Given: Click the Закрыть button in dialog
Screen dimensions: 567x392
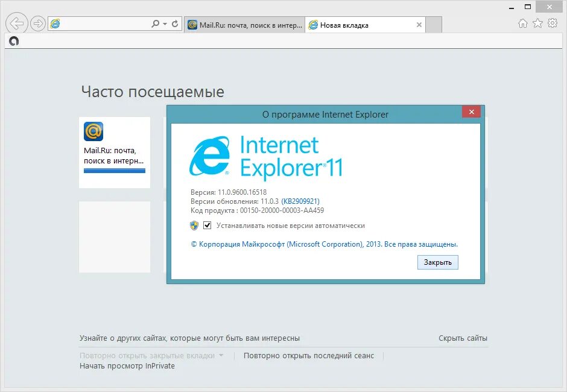Looking at the screenshot, I should tap(437, 262).
